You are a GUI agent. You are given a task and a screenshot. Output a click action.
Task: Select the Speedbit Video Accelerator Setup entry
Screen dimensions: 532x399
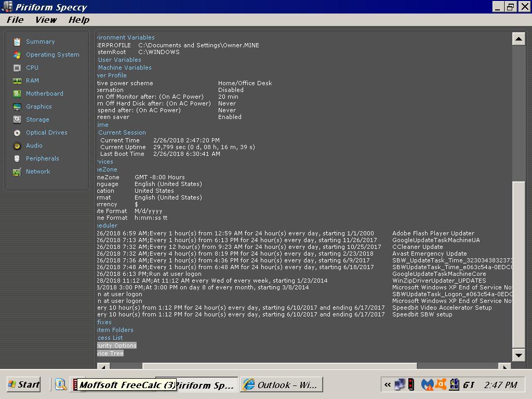pyautogui.click(x=442, y=308)
